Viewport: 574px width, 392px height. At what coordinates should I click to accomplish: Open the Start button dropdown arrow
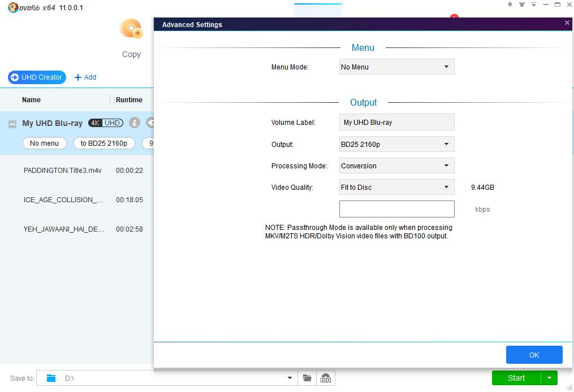pos(549,378)
